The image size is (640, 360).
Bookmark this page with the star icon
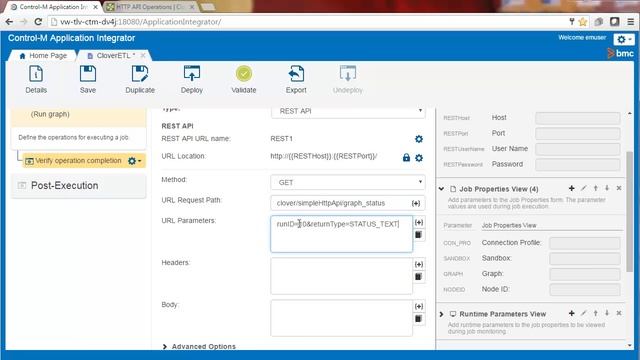pyautogui.click(x=583, y=22)
